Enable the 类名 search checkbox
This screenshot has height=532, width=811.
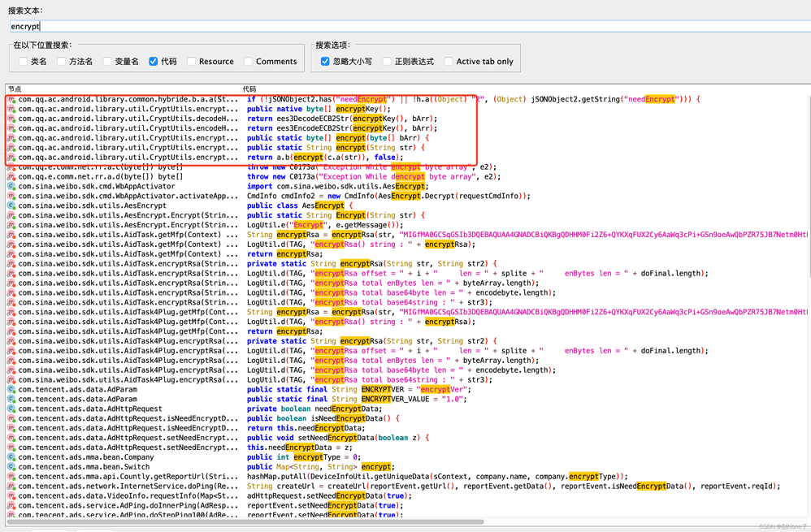tap(23, 62)
